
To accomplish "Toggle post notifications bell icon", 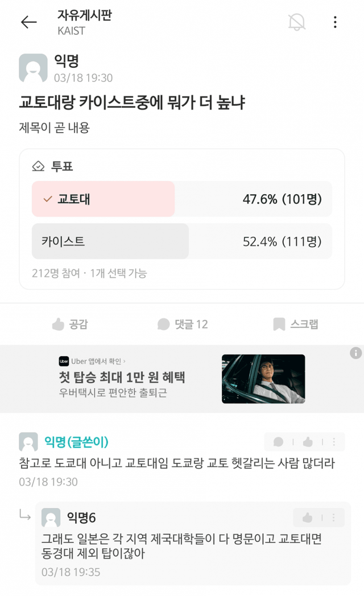I will pyautogui.click(x=296, y=22).
